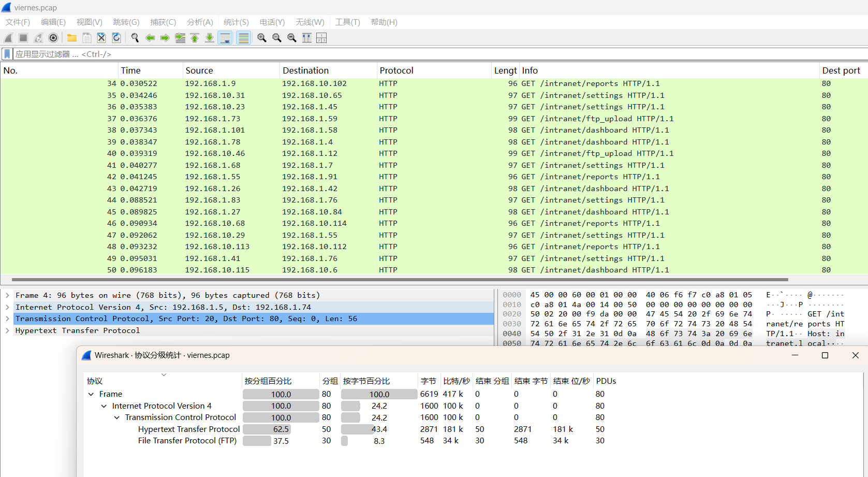This screenshot has width=868, height=477.
Task: Sort packets by Info column header
Action: point(669,70)
